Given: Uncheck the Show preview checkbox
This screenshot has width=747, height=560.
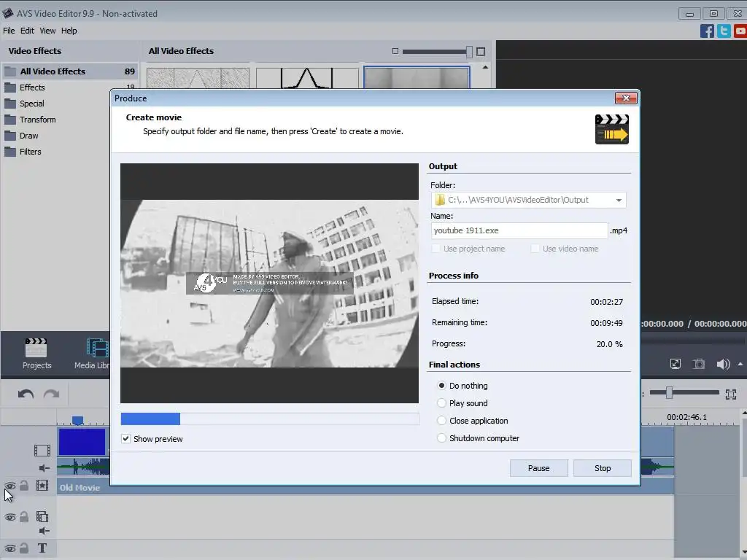Looking at the screenshot, I should coord(125,438).
